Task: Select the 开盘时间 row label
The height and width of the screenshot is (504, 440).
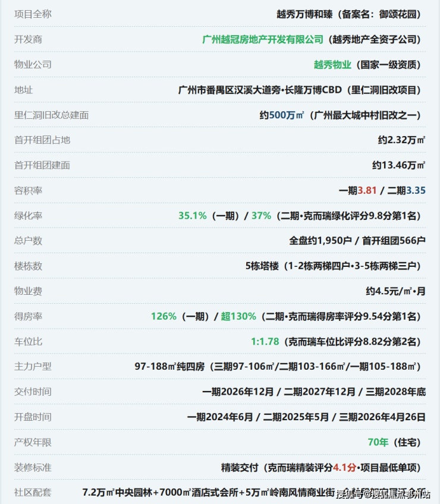Action: pyautogui.click(x=33, y=417)
